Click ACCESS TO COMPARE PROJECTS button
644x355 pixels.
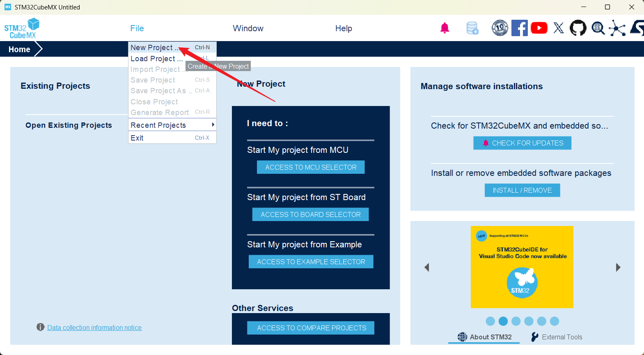[x=311, y=328]
